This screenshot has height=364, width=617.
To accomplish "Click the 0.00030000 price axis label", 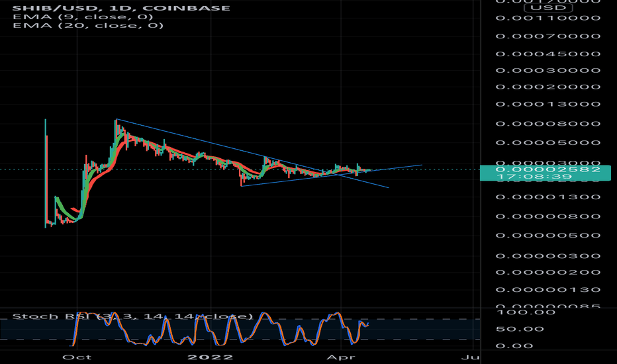I will click(547, 70).
